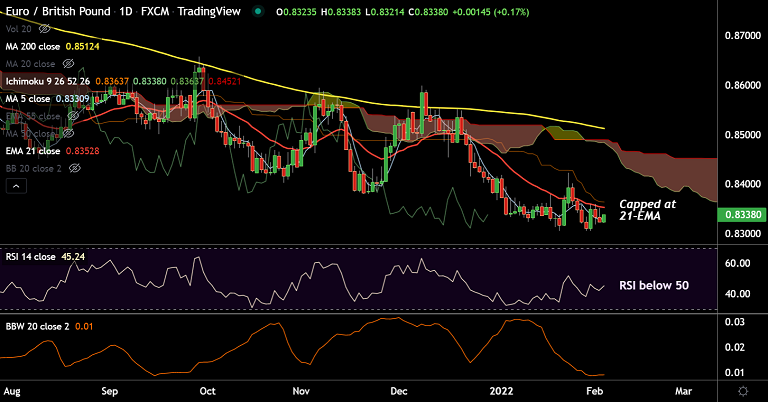
Task: Select the MA 200 close legend label
Action: pos(33,47)
